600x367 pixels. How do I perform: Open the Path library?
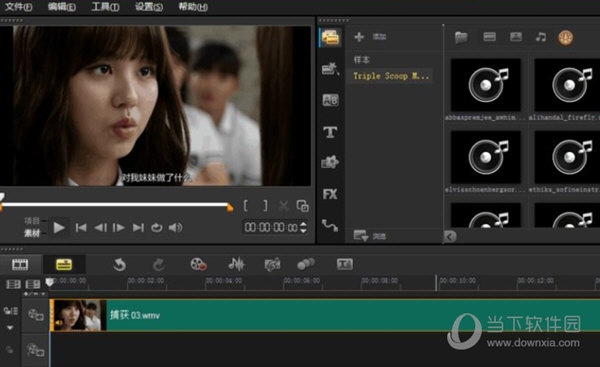(x=330, y=225)
